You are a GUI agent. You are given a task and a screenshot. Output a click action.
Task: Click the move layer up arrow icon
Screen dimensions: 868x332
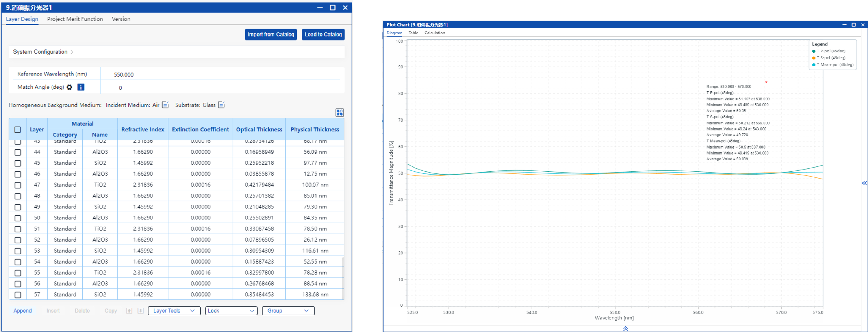coord(129,311)
